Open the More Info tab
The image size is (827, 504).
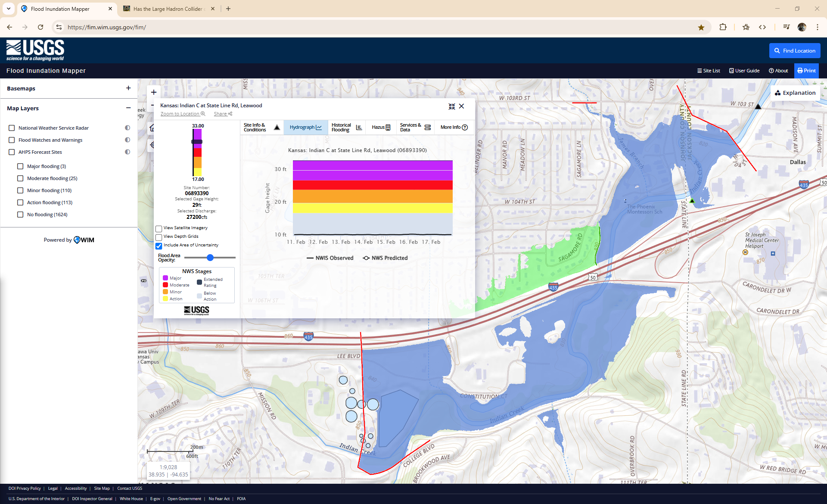coord(454,128)
